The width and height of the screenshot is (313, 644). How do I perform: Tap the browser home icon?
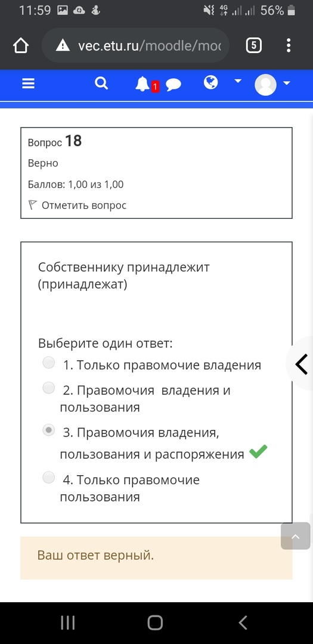click(21, 45)
